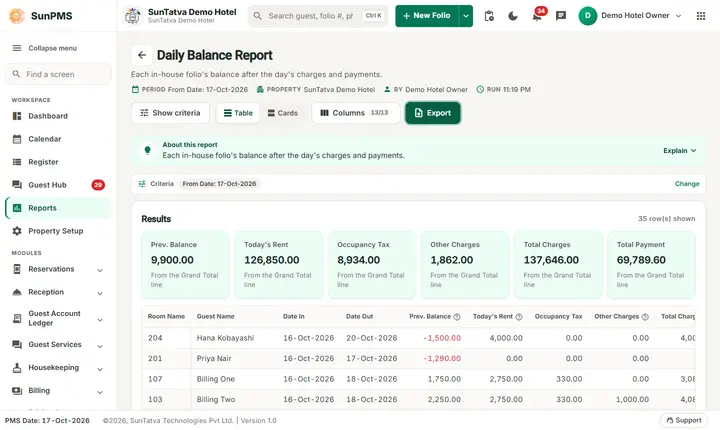Click Priya Nair guest name
Image resolution: width=720 pixels, height=430 pixels.
tap(214, 358)
